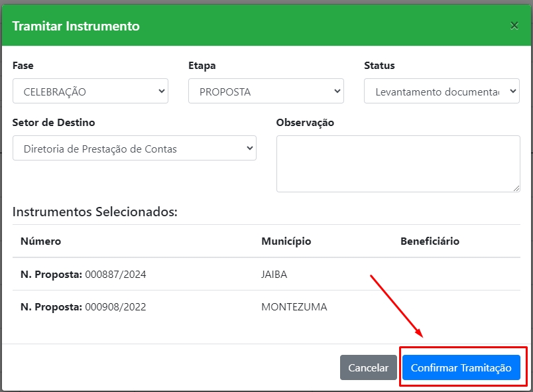Image resolution: width=533 pixels, height=392 pixels.
Task: Expand the Etapa dropdown showing PROPOSTA
Action: pos(266,92)
